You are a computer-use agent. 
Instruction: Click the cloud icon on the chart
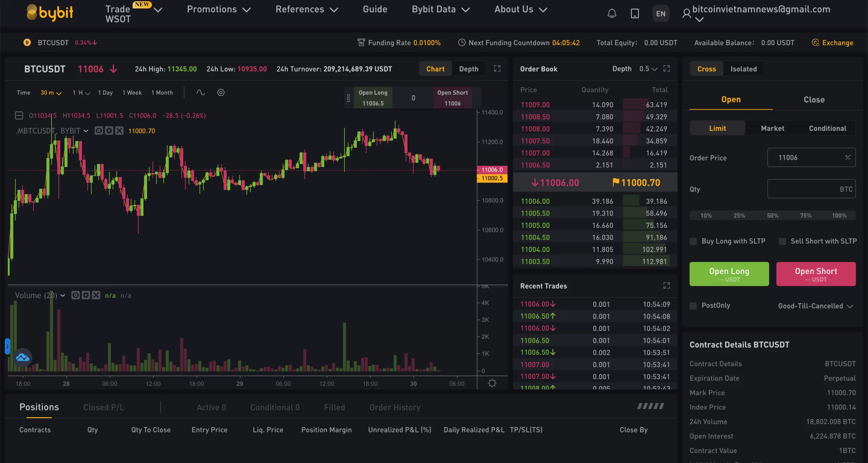22,358
